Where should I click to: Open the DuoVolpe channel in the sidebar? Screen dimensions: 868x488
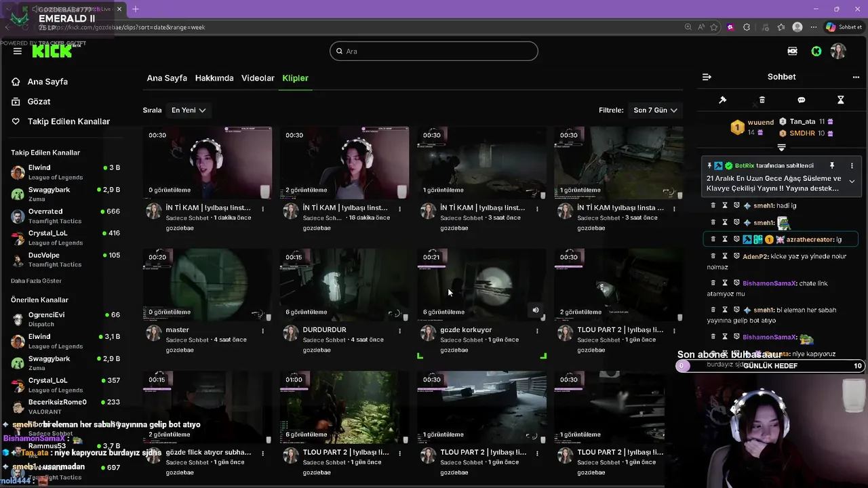click(x=65, y=260)
